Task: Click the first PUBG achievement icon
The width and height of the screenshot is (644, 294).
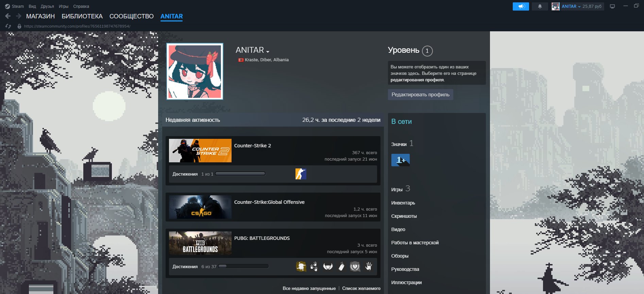Action: click(x=301, y=266)
